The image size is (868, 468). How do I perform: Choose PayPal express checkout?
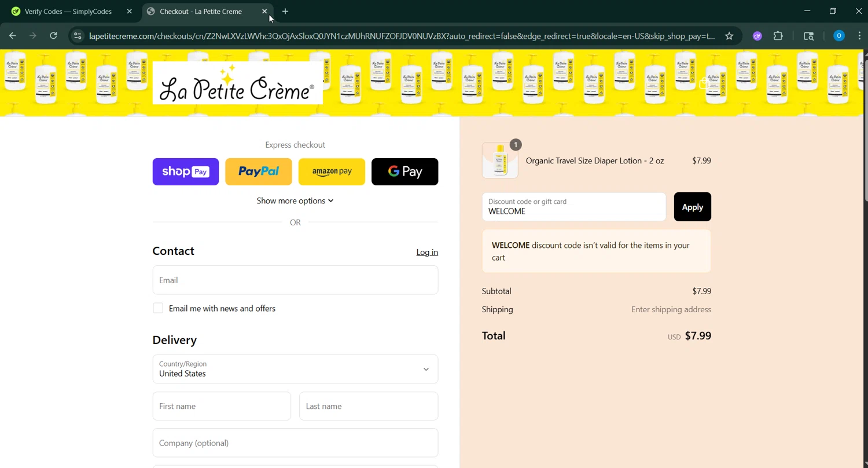point(259,171)
